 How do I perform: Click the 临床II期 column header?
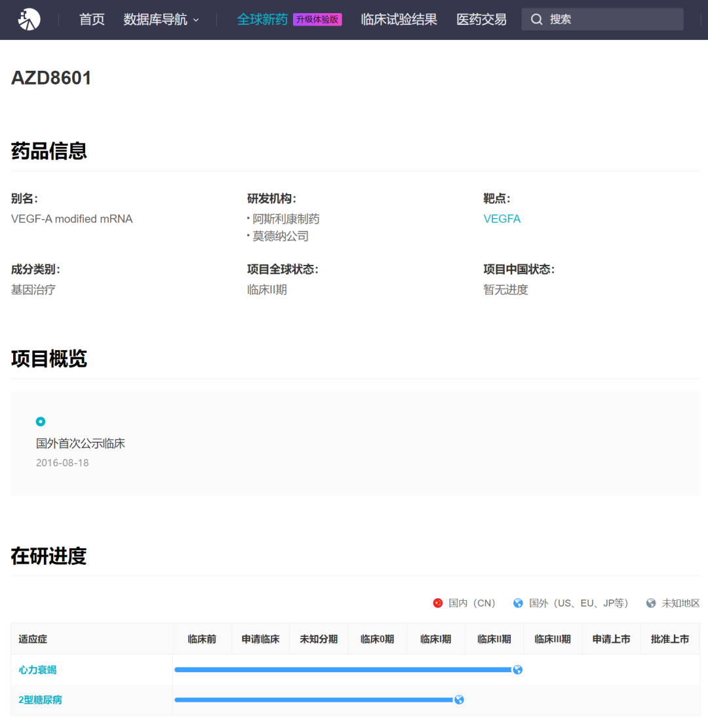[x=494, y=639]
